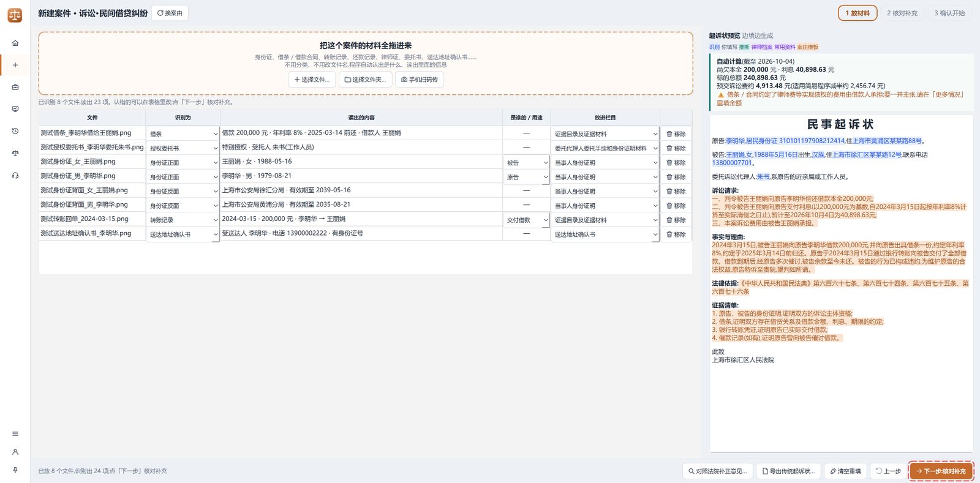This screenshot has height=483, width=980.
Task: Open the history clock icon in sidebar
Action: (x=15, y=131)
